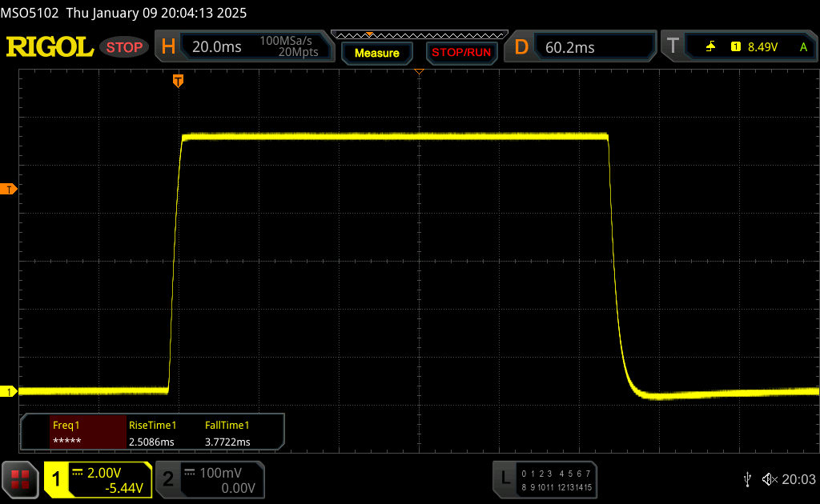
Task: Click the waveform memory position bar
Action: point(419,35)
